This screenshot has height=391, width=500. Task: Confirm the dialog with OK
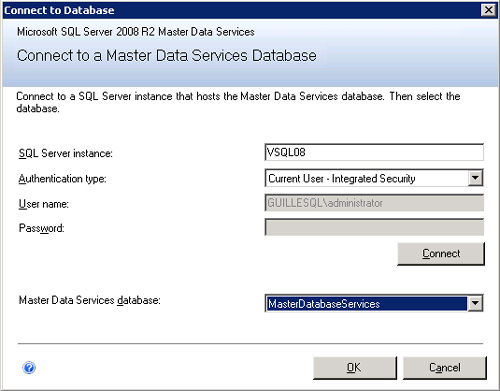(x=355, y=368)
